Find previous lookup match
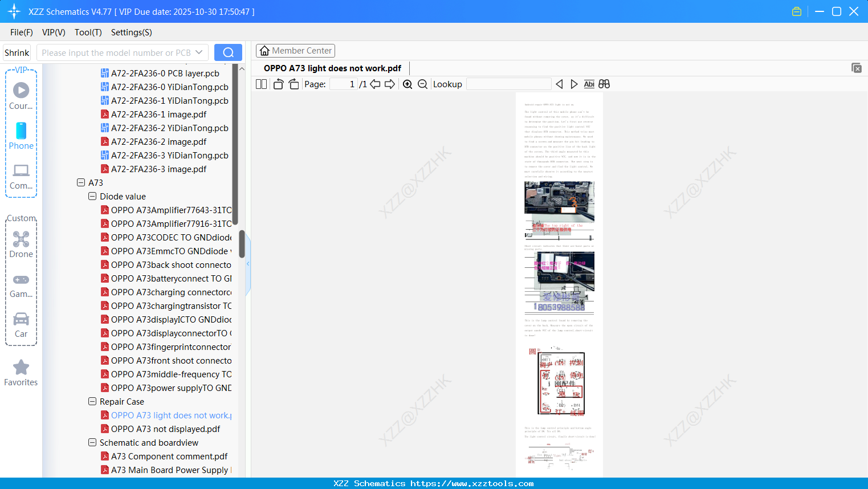The width and height of the screenshot is (868, 489). point(559,84)
